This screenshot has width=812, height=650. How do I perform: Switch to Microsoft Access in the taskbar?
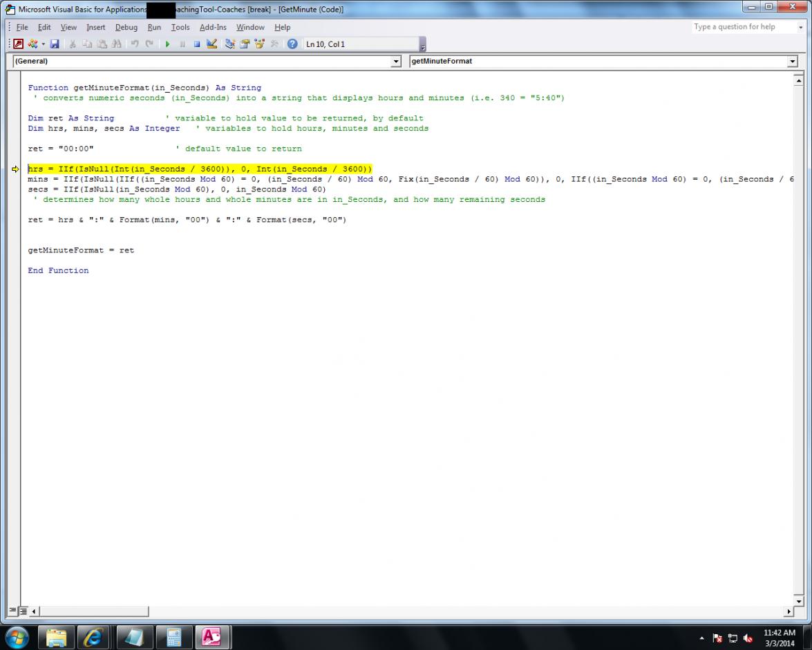[x=212, y=638]
